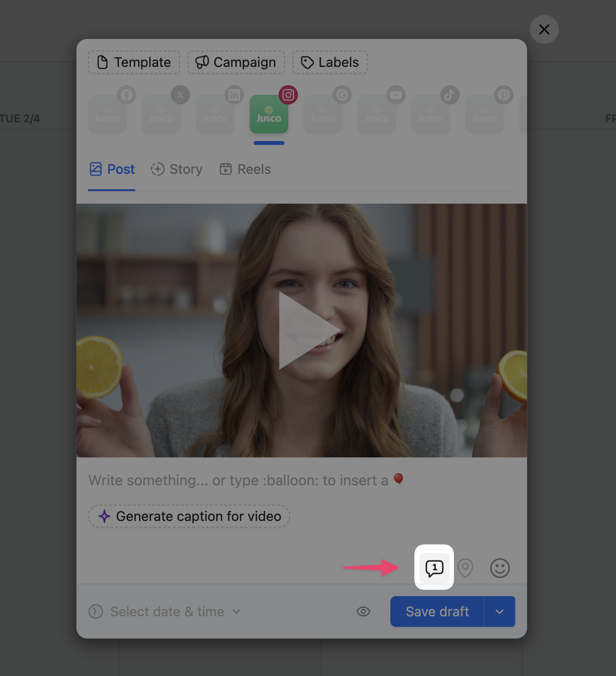Switch to the Story tab
Screen dimensions: 616x676
tap(177, 169)
